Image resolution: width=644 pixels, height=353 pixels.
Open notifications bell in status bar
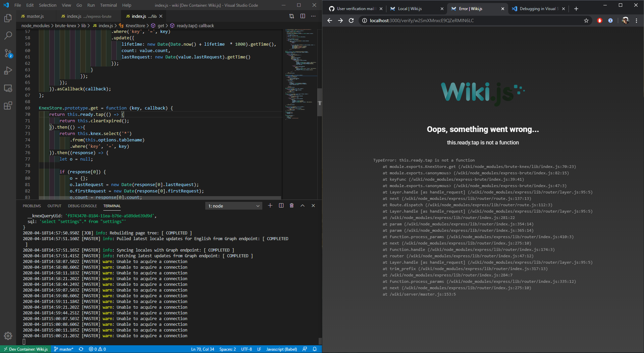[x=315, y=349]
